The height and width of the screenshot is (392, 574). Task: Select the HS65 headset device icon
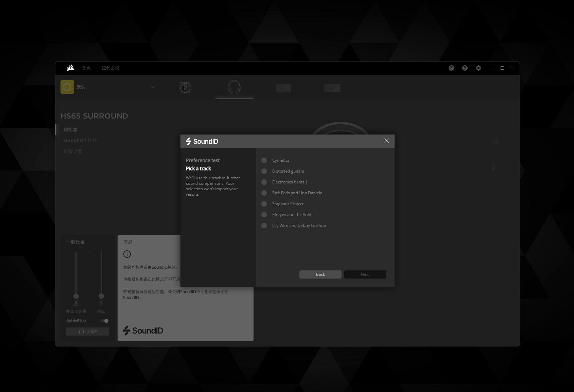234,87
